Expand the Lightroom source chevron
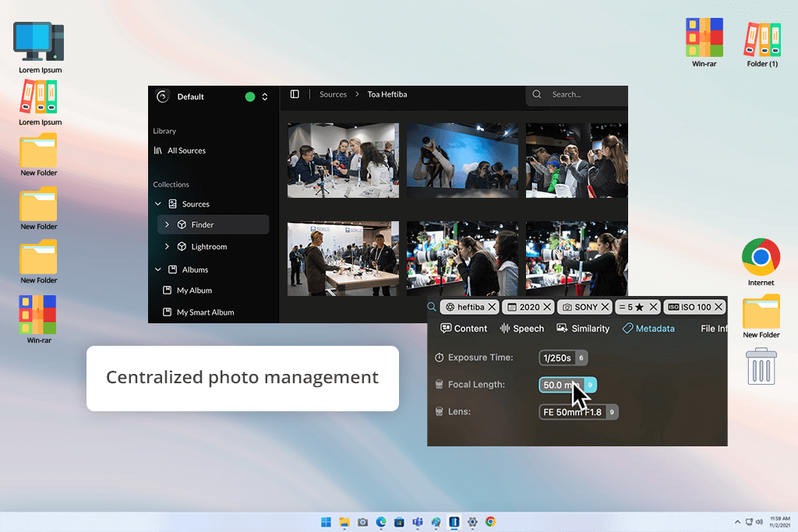 tap(167, 246)
